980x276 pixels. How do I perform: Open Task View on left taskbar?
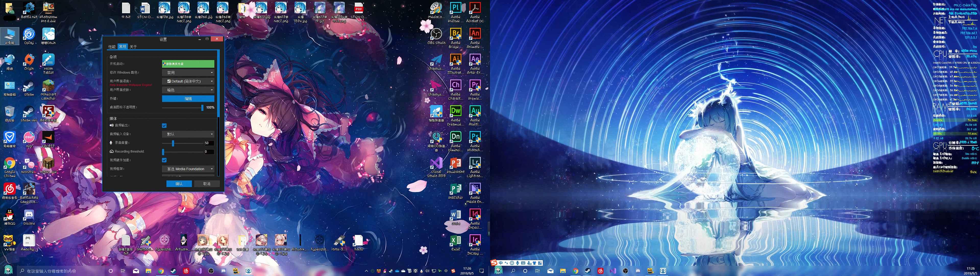(x=123, y=271)
